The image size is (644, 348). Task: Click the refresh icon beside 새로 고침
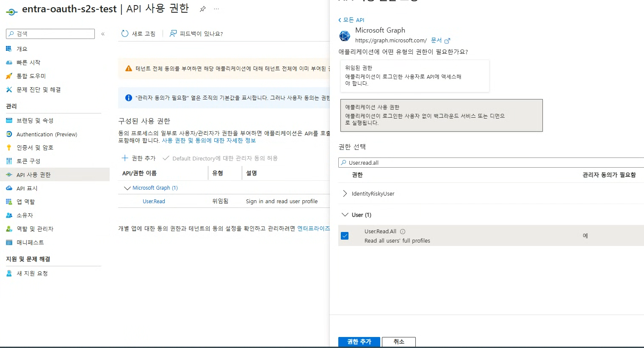pyautogui.click(x=125, y=33)
